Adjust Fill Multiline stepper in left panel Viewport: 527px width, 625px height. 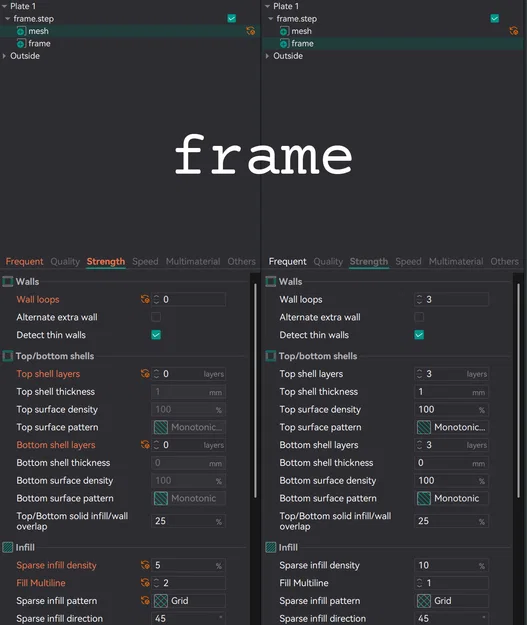coord(156,583)
